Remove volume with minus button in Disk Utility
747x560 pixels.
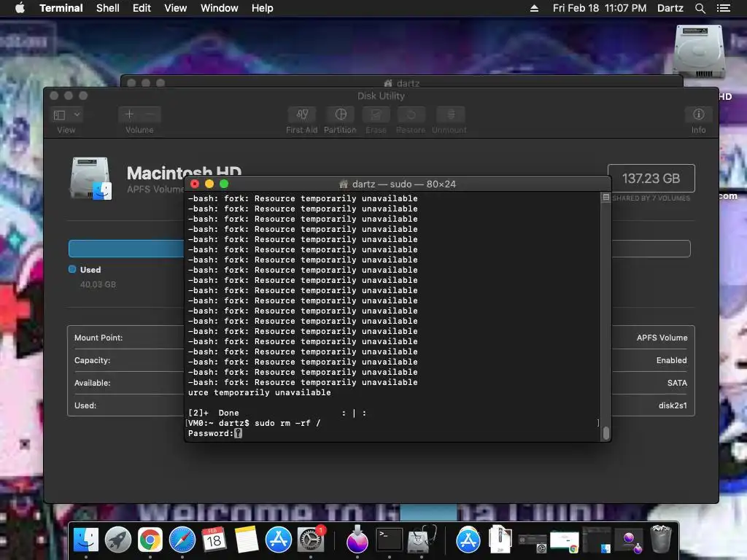(x=150, y=114)
